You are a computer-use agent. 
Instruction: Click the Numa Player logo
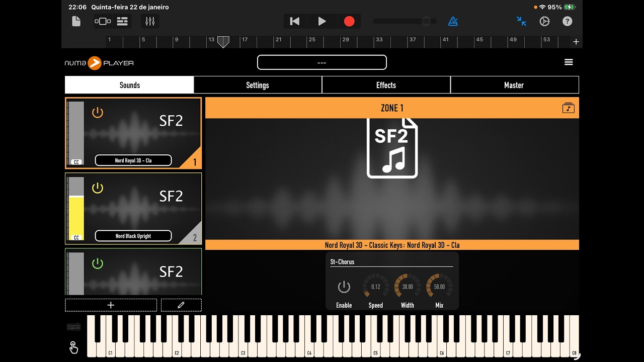[99, 63]
